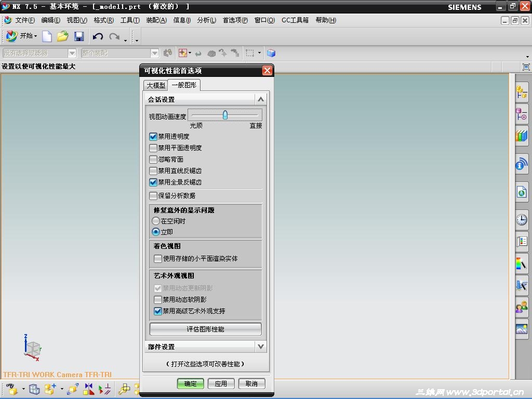Open Constraint Navigator in right sidebar
Viewport: 532px width, 399px height.
(522, 114)
